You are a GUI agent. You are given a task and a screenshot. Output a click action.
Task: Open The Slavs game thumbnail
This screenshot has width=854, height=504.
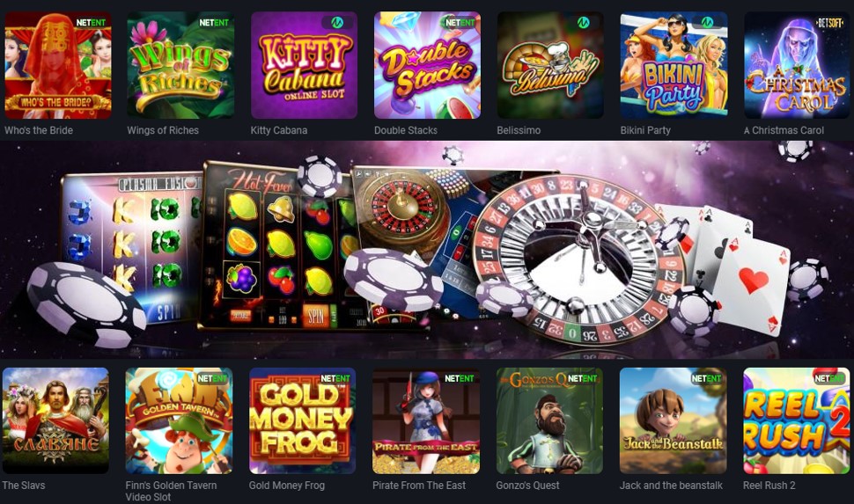pyautogui.click(x=55, y=420)
